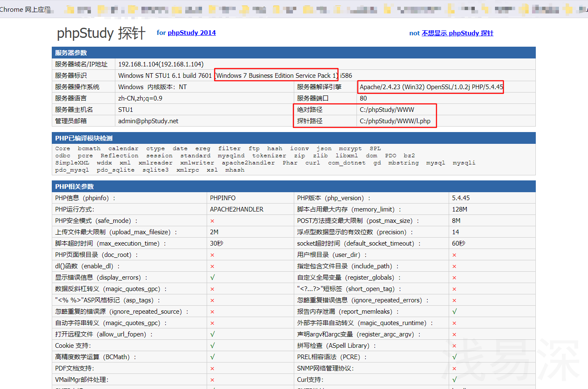Click the PHP version value 5.4.45
Viewport: 588px width, 389px height.
pyautogui.click(x=461, y=198)
